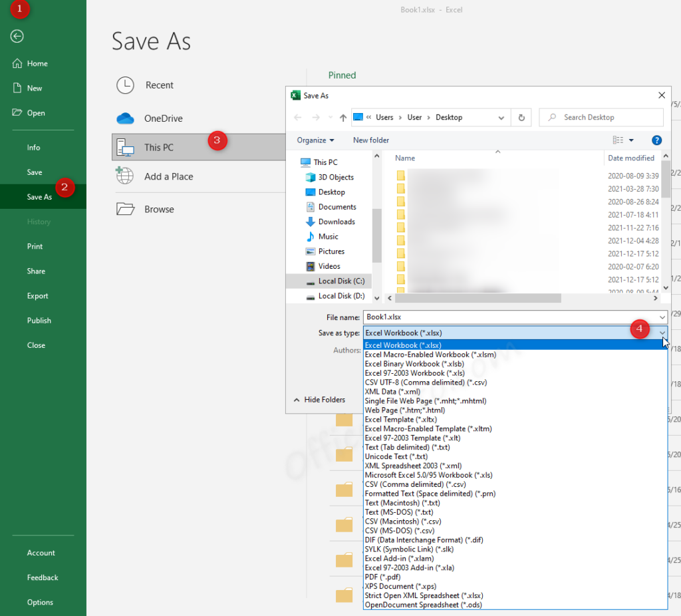Return to the workbook with the green back arrow
The height and width of the screenshot is (616, 681).
click(x=16, y=37)
